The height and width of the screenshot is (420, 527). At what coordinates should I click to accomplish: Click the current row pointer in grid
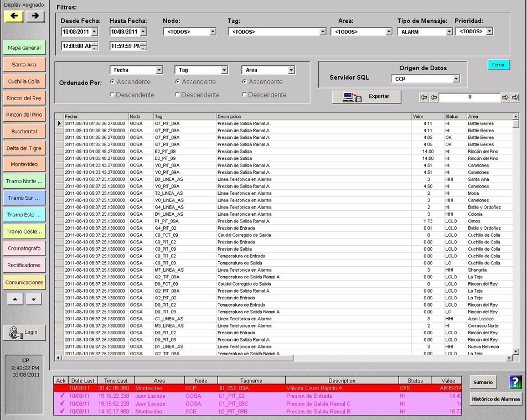click(59, 123)
